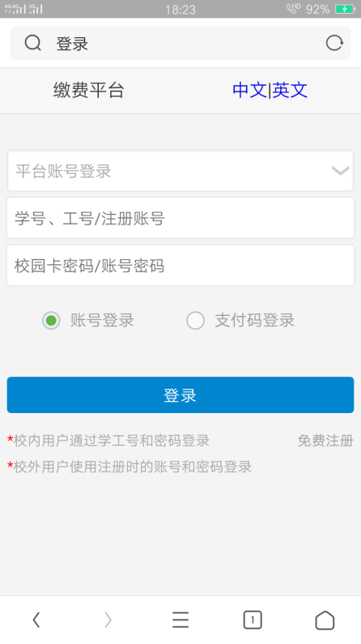Tap the browser forward arrow
The width and height of the screenshot is (361, 644).
[x=108, y=620]
